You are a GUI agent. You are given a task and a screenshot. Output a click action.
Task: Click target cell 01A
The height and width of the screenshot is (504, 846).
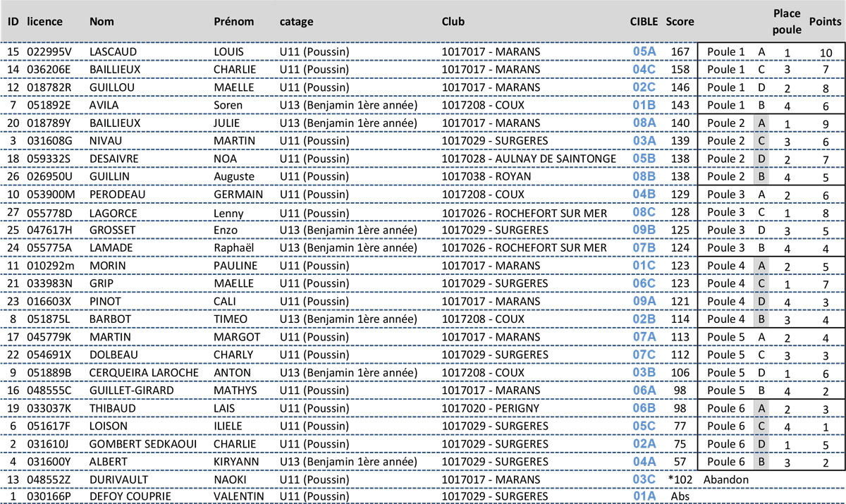tap(644, 496)
